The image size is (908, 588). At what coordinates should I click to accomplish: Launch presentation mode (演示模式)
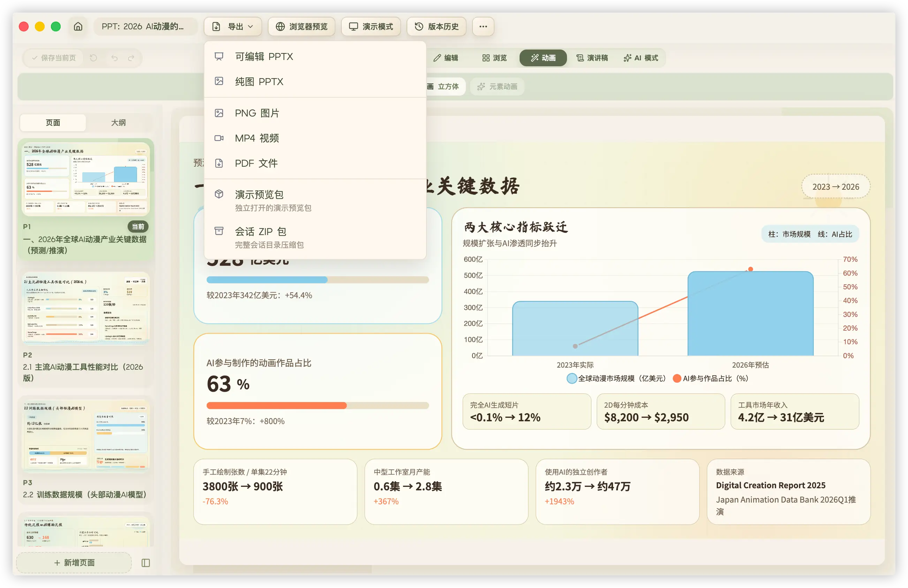[x=371, y=26]
